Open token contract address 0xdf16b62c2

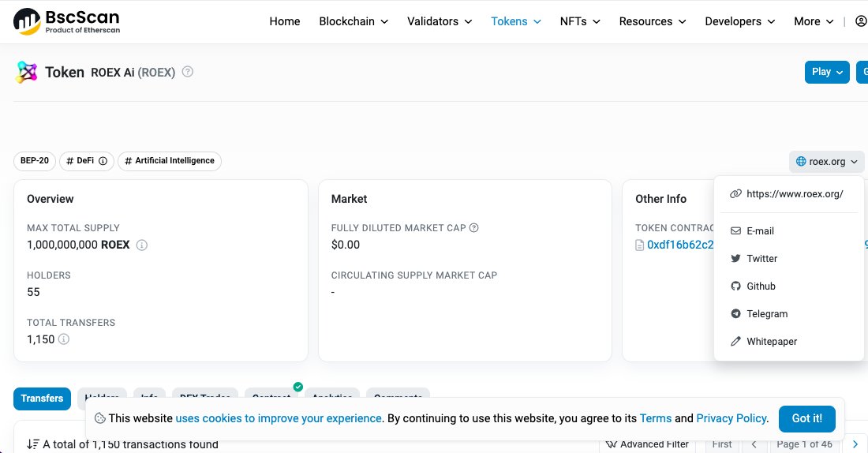[680, 245]
